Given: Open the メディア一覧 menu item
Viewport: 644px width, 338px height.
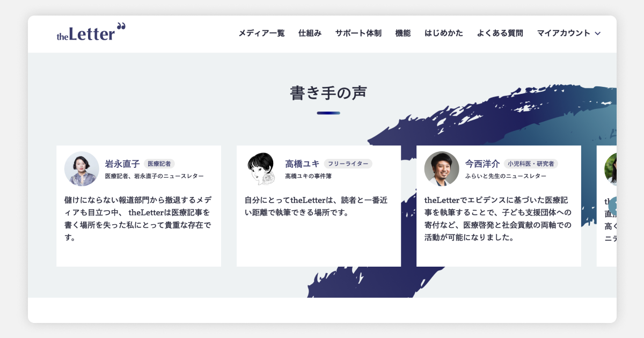Looking at the screenshot, I should click(261, 33).
